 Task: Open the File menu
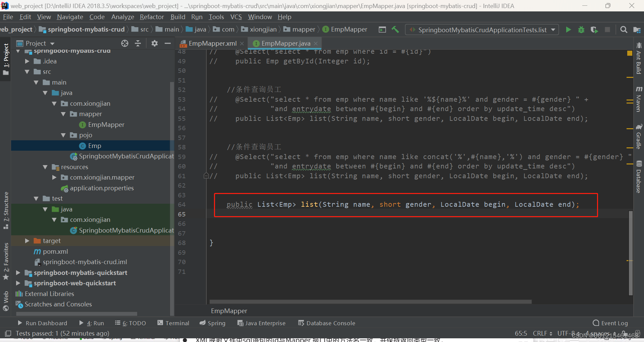point(8,17)
